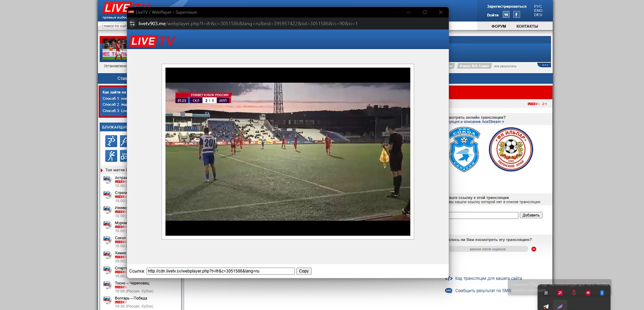Click the SMS result icon

[x=448, y=290]
